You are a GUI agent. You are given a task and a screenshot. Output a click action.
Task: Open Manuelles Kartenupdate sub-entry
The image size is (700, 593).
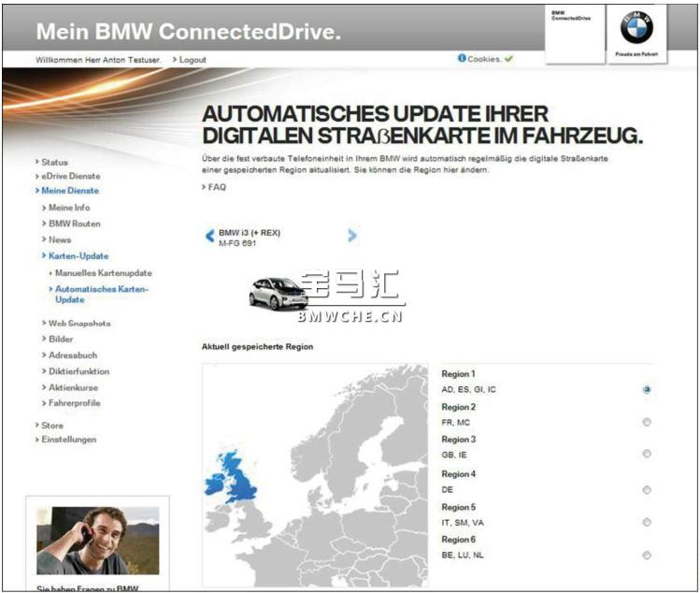point(104,272)
